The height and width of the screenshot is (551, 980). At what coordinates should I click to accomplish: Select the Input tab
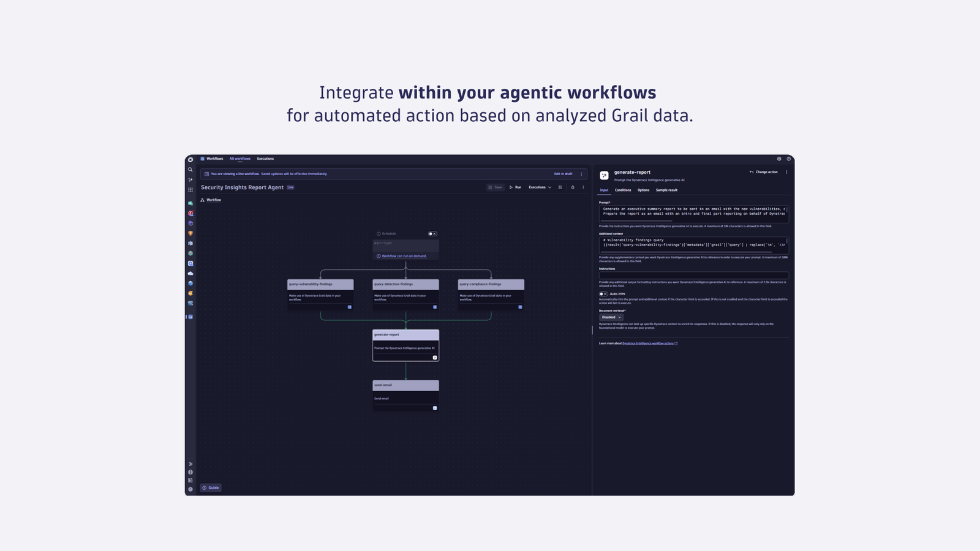pyautogui.click(x=604, y=190)
